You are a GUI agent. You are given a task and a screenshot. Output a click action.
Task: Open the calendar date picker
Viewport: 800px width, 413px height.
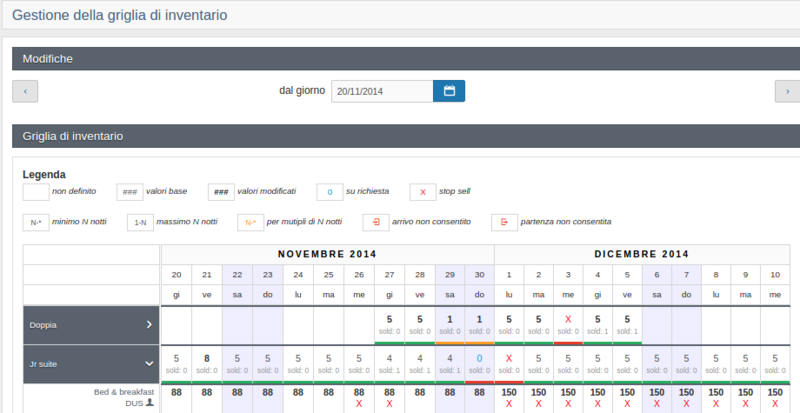point(448,91)
